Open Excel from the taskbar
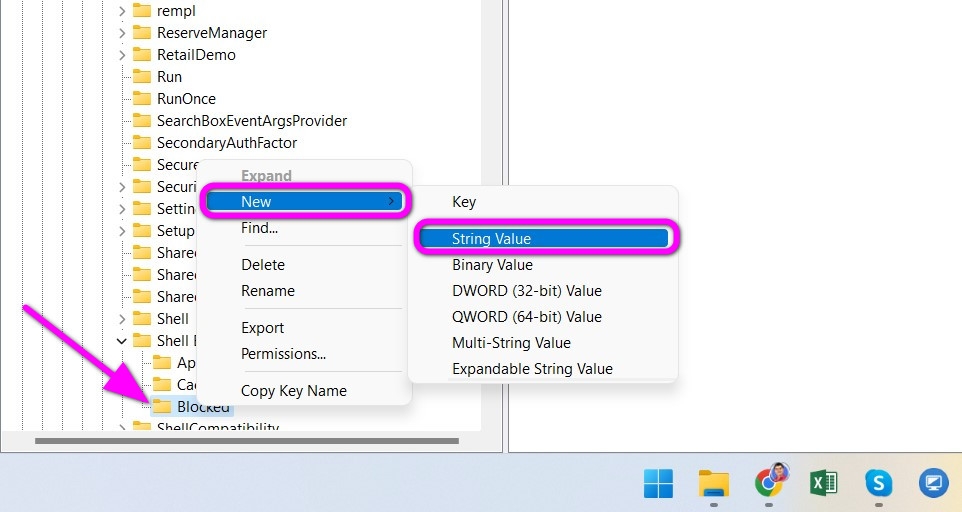The width and height of the screenshot is (962, 512). click(x=823, y=483)
